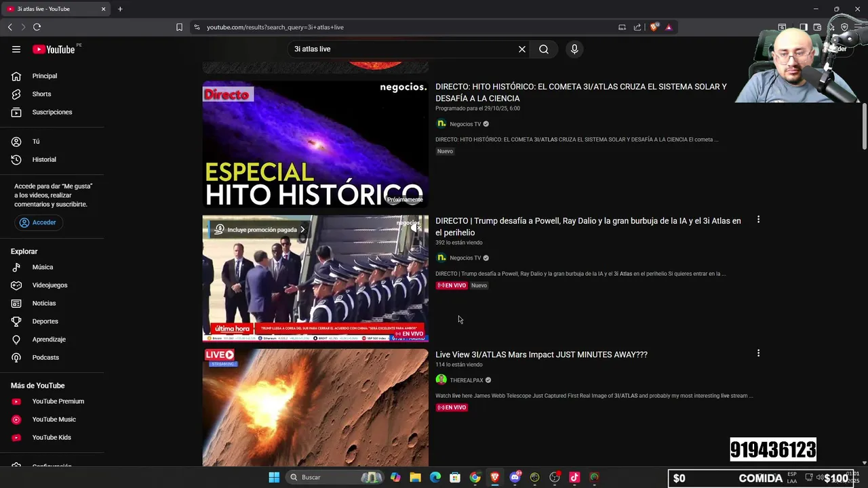Image resolution: width=868 pixels, height=488 pixels.
Task: Clear the search box with the X icon
Action: (522, 49)
